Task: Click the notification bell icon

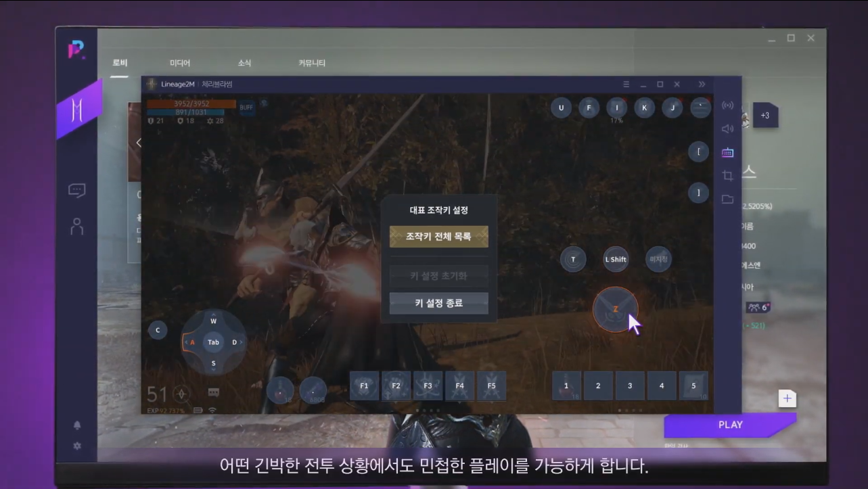Action: point(77,425)
